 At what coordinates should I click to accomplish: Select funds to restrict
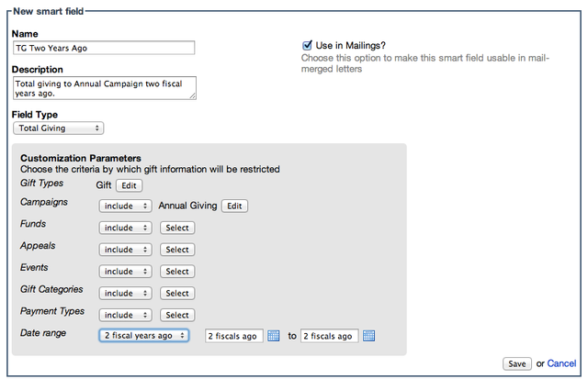(x=177, y=228)
